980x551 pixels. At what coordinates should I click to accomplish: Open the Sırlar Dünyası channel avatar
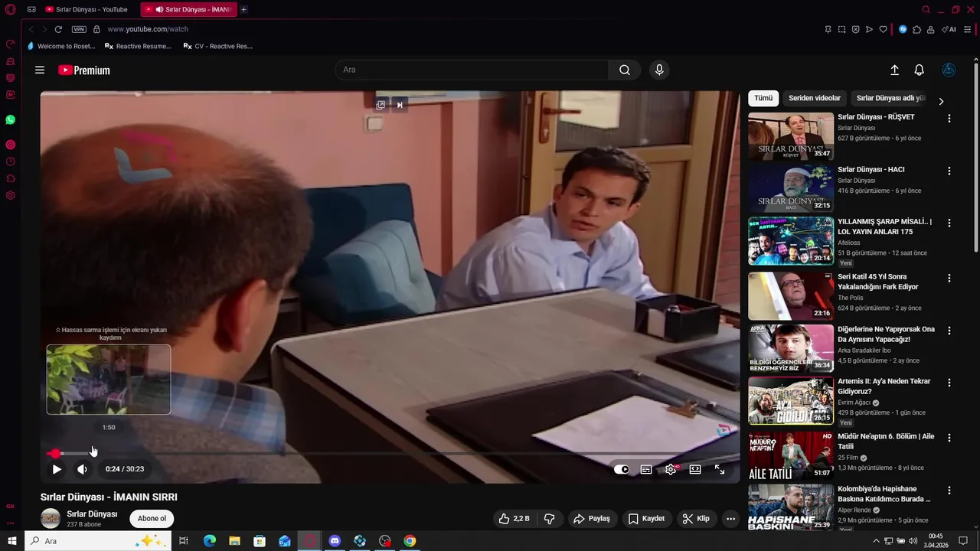(51, 518)
